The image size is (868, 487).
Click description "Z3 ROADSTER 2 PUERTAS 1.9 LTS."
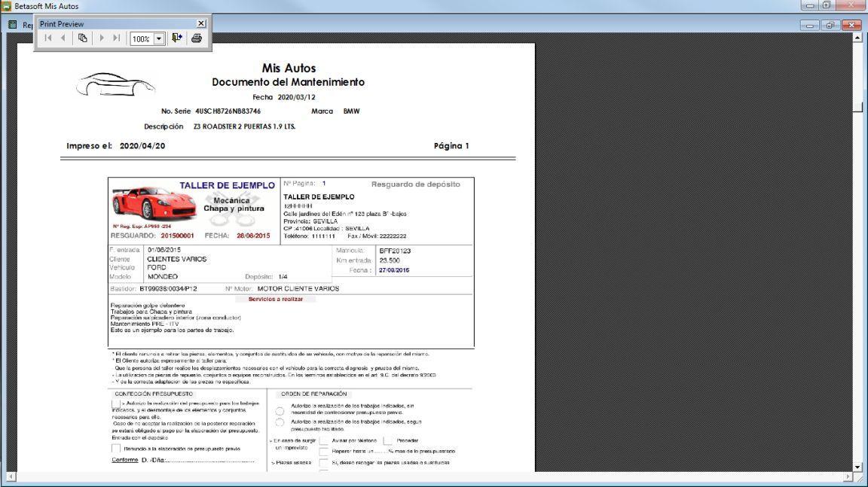pyautogui.click(x=244, y=126)
